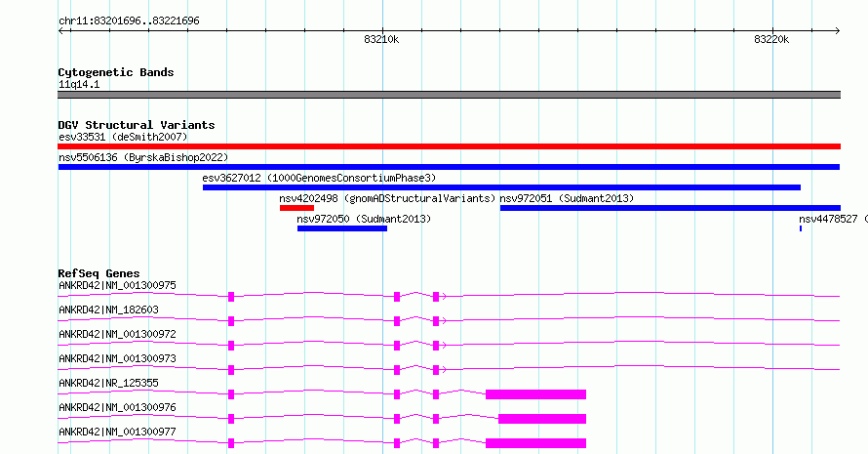Screen dimensions: 868x454
Task: Open the nsv972050 (Sudmant2013) variant label
Action: coord(364,219)
